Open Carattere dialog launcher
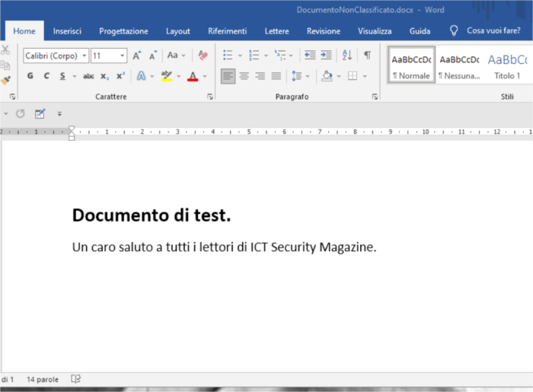Viewport: 533px width, 392px height. [x=210, y=97]
